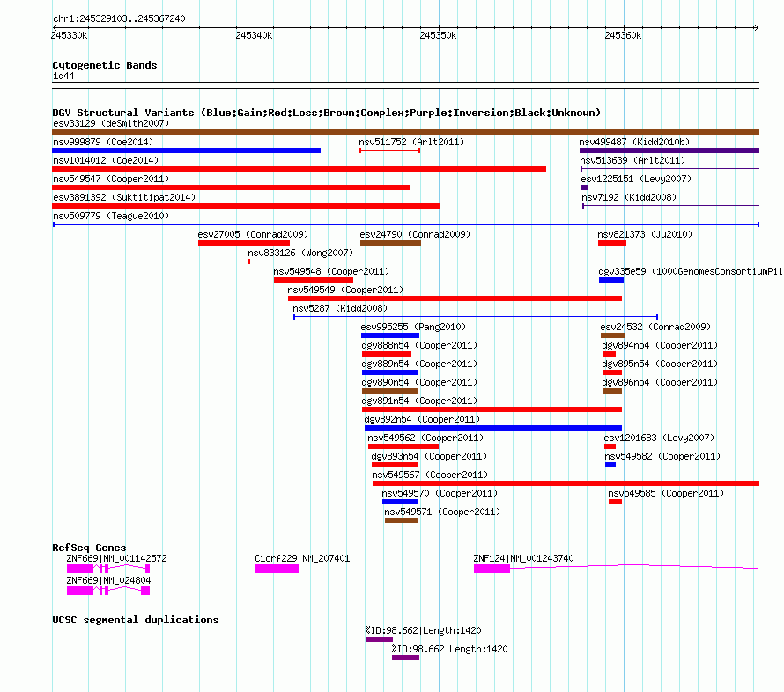Select esv24532 (Conrad2009) variant

pos(612,335)
